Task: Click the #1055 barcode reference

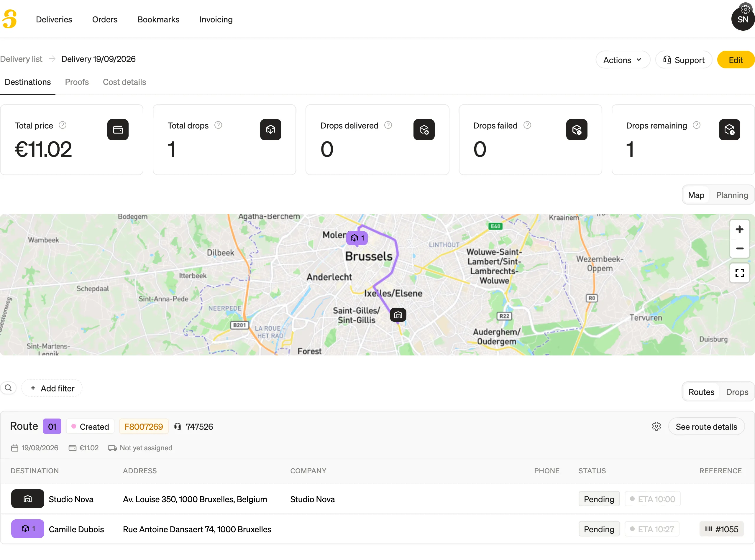Action: [x=721, y=529]
